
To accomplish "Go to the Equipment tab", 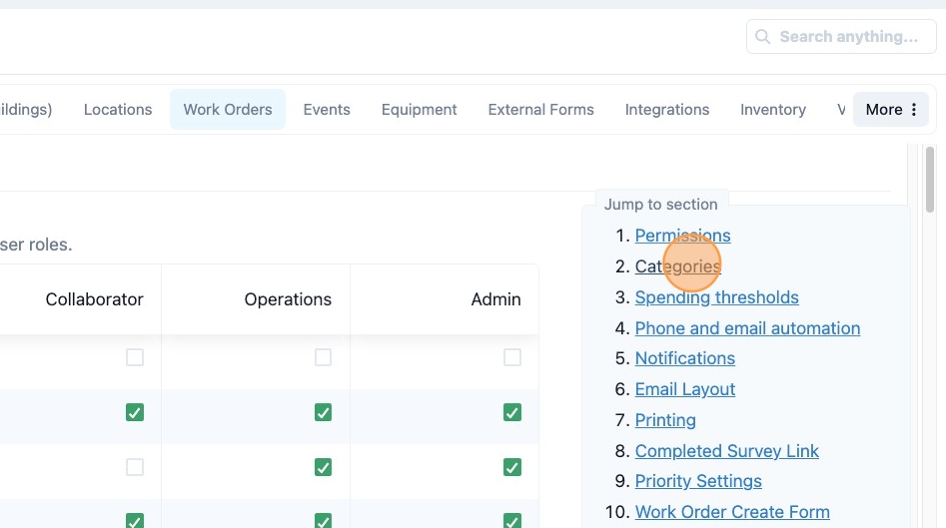I will [x=419, y=109].
